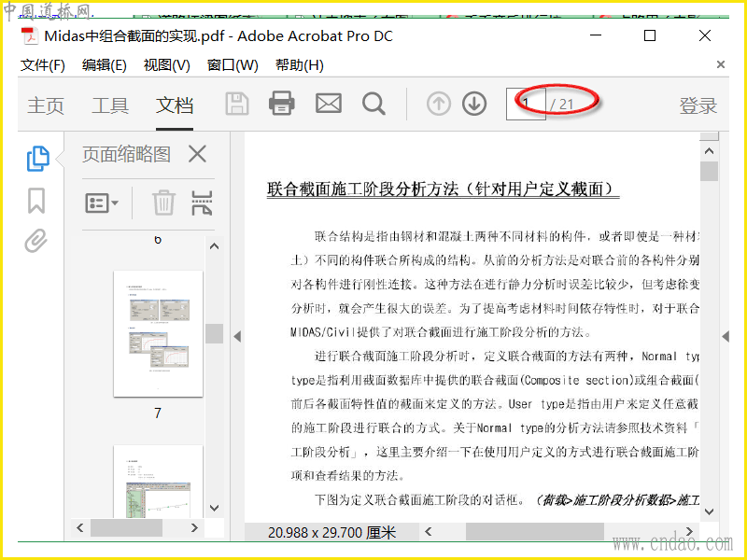747x560 pixels.
Task: Maximize the Adobe Acrobat window
Action: [x=650, y=35]
